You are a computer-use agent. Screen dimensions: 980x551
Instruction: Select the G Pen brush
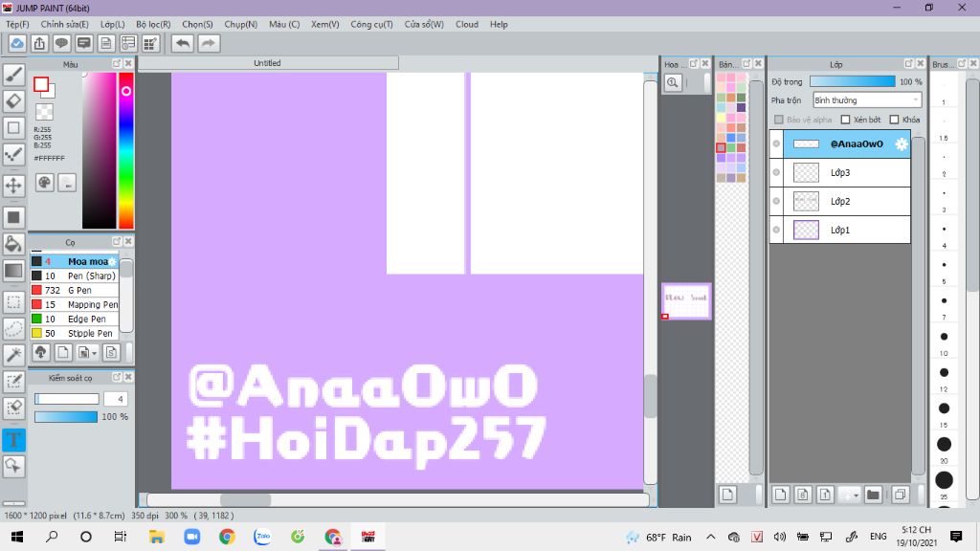(75, 290)
